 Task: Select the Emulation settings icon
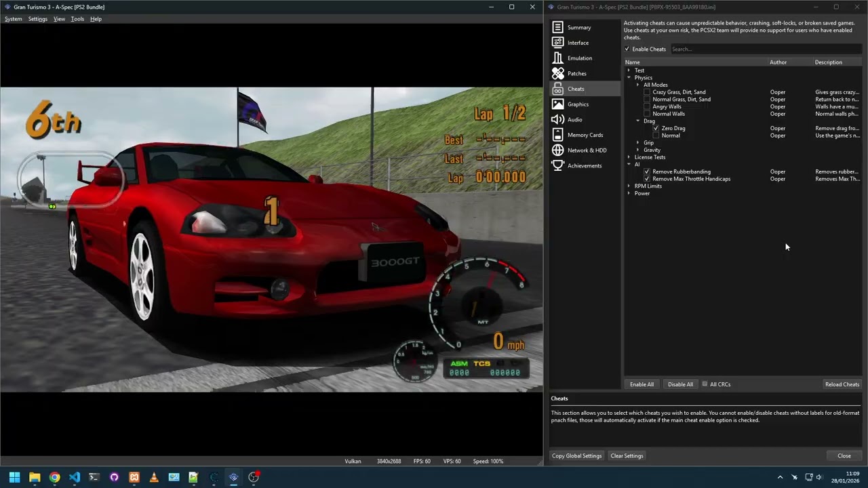pyautogui.click(x=557, y=58)
